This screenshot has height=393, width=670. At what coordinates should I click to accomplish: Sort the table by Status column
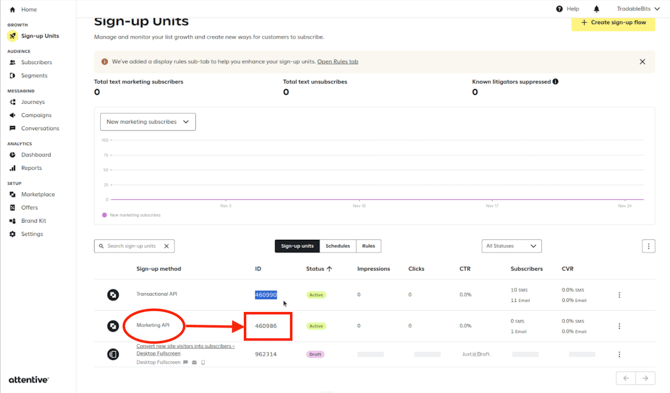319,269
